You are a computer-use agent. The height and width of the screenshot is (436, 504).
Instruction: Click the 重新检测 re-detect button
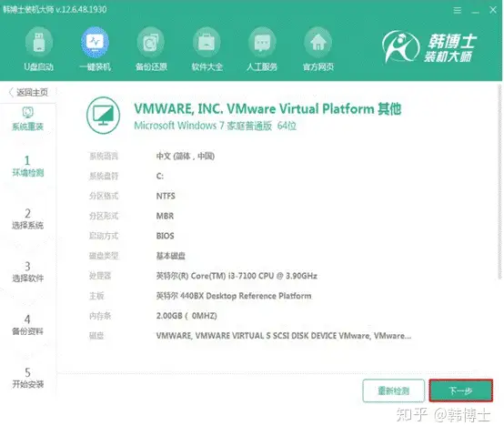393,390
